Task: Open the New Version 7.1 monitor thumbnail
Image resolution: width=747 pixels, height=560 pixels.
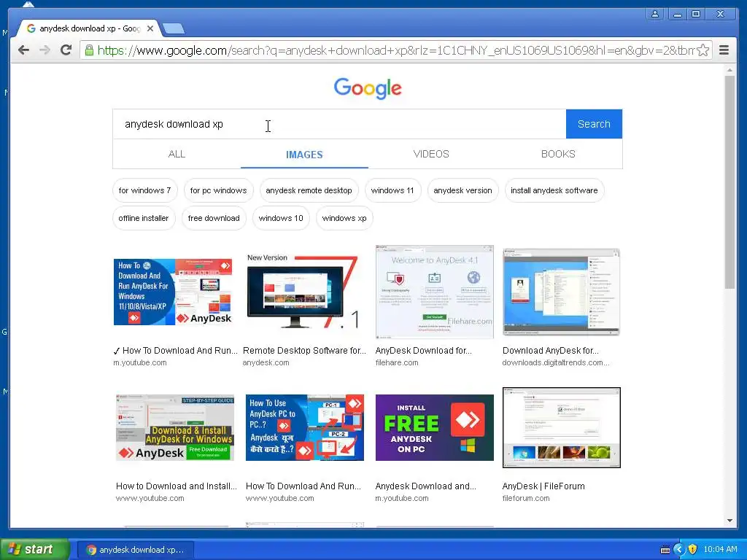Action: [303, 292]
